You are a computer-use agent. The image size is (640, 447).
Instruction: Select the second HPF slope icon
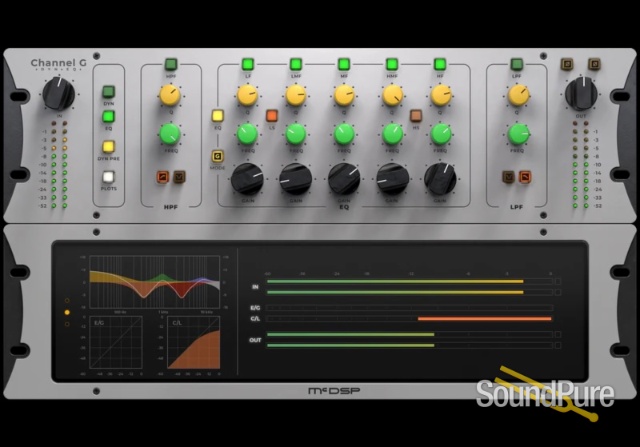(x=179, y=178)
